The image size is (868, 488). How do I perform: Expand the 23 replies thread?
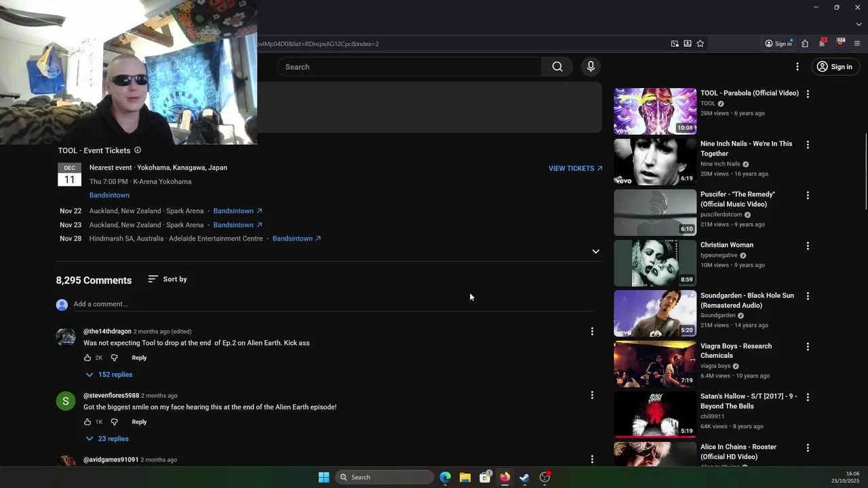point(106,439)
